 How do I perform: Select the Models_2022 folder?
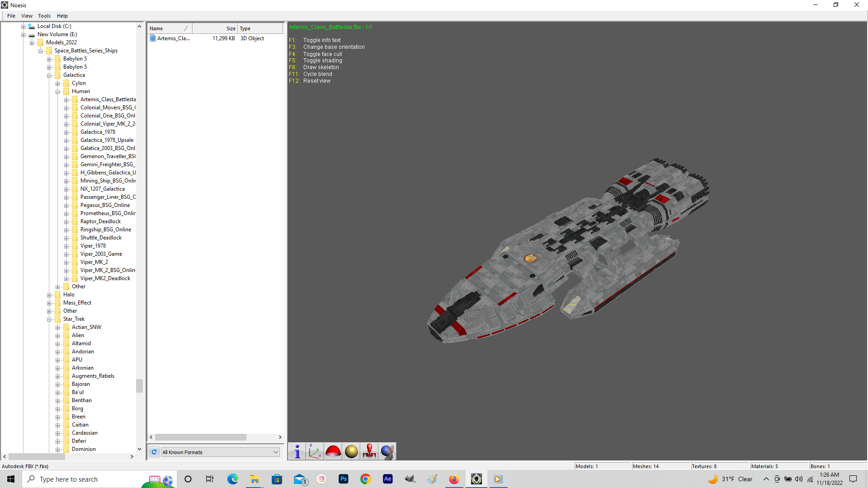tap(61, 42)
